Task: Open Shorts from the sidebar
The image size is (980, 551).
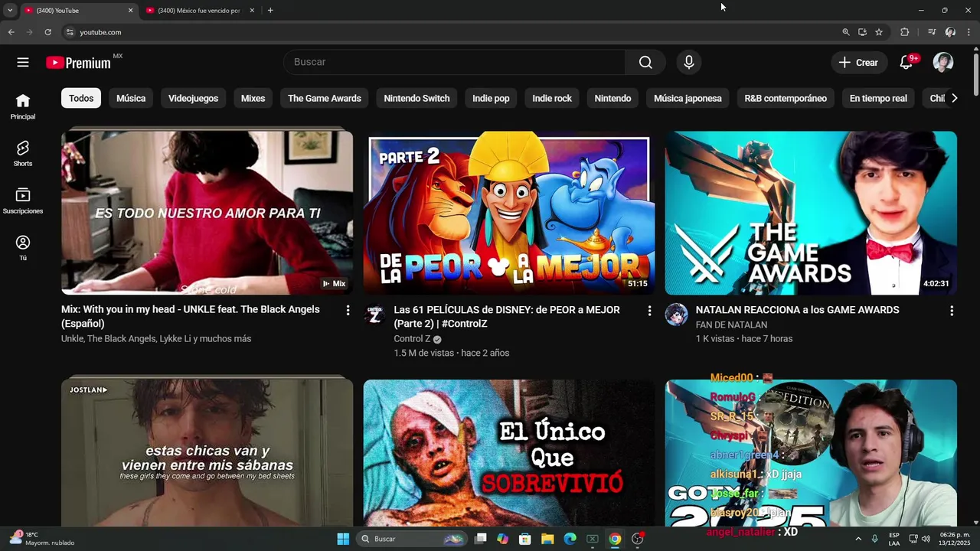Action: 23,153
